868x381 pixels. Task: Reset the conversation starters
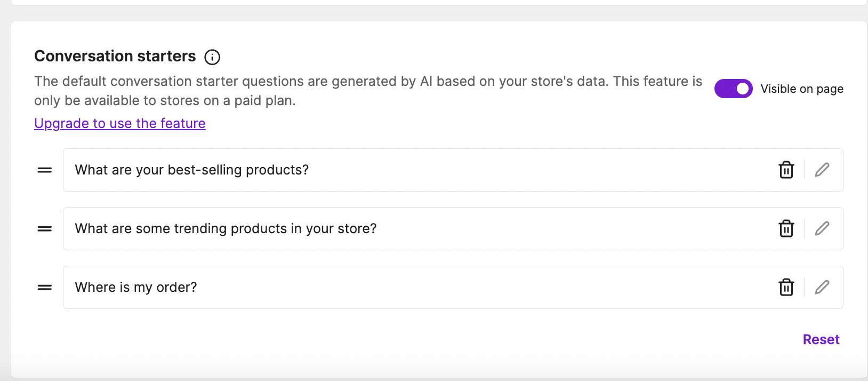click(x=821, y=340)
